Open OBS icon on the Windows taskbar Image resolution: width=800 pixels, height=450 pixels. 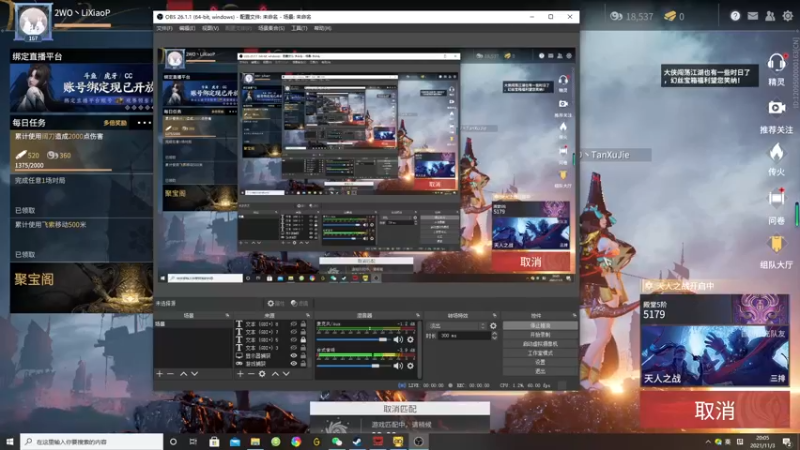point(418,442)
